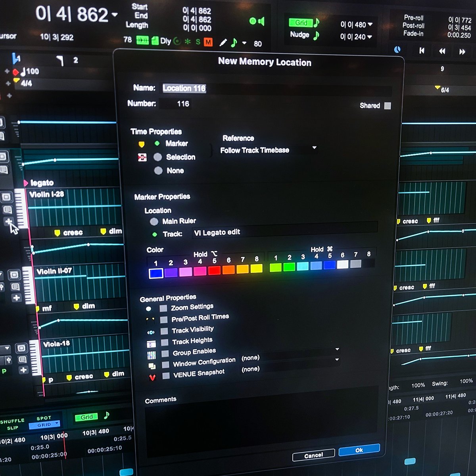The image size is (476, 476).
Task: Open the edit mode GRID dropdown arrow
Action: [x=57, y=423]
